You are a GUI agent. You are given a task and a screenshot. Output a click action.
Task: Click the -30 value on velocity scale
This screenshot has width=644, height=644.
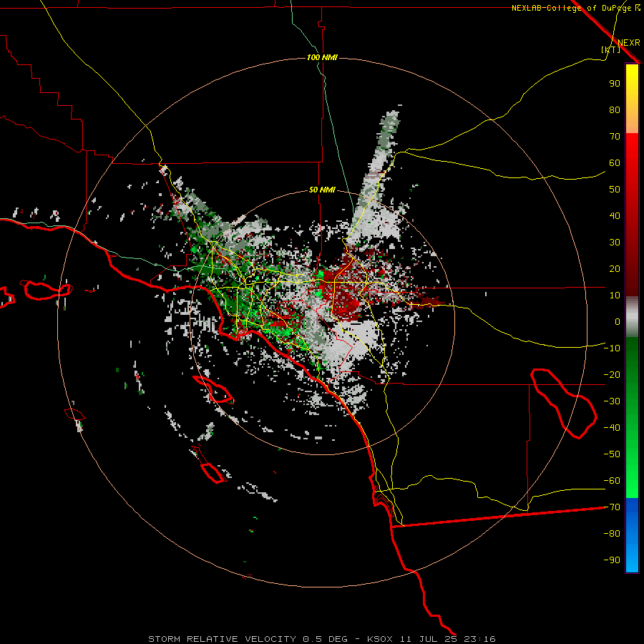pos(612,401)
